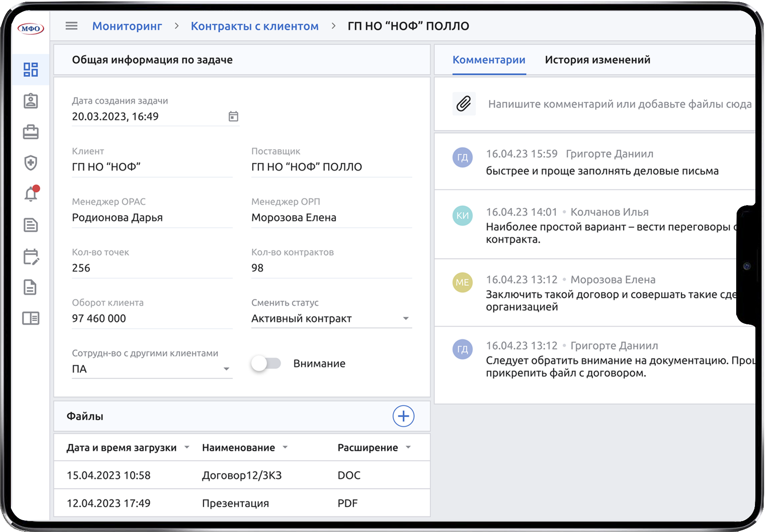This screenshot has height=532, width=765.
Task: Open the dashboard grid icon in sidebar
Action: (x=31, y=69)
